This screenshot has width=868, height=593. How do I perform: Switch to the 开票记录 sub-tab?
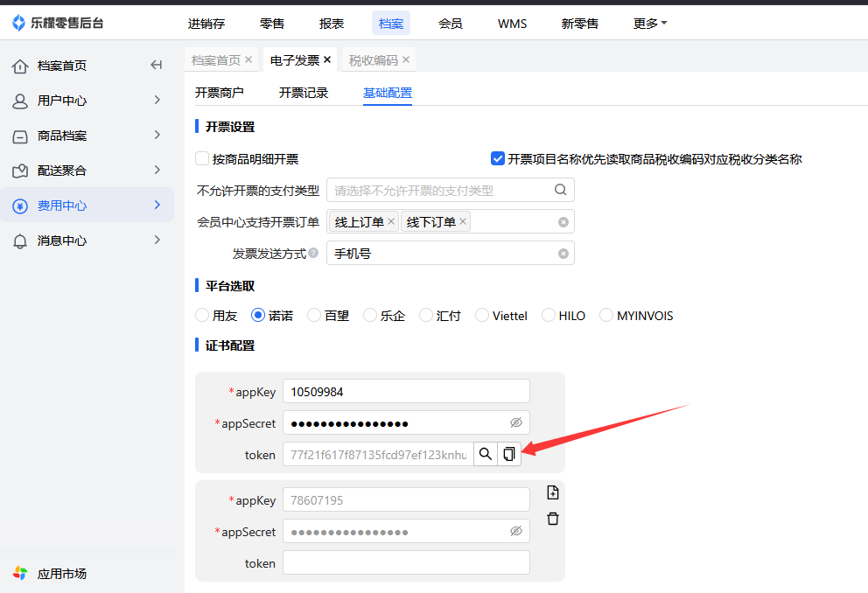pyautogui.click(x=304, y=93)
